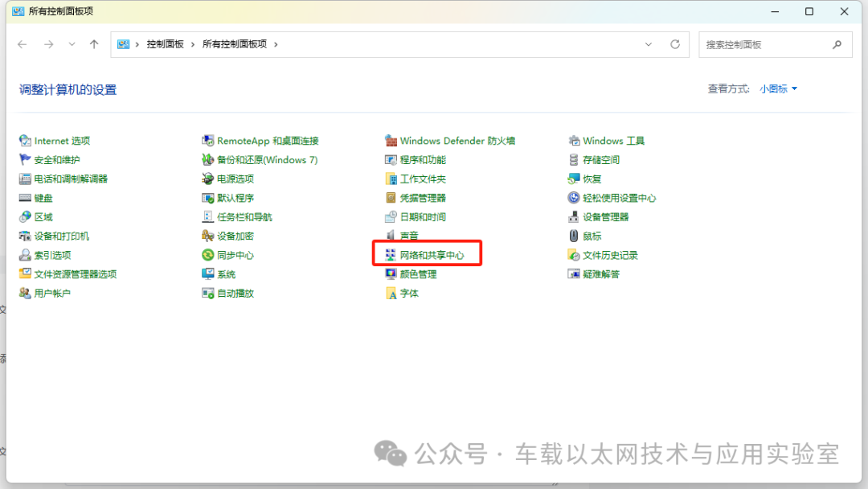Click the 用户帐户 users icon
This screenshot has height=489, width=868.
pyautogui.click(x=25, y=293)
